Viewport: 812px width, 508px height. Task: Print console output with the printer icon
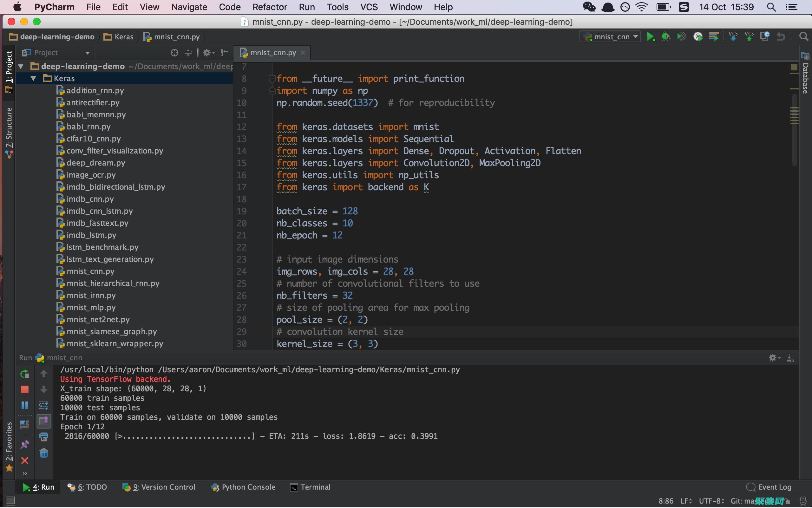pyautogui.click(x=44, y=437)
